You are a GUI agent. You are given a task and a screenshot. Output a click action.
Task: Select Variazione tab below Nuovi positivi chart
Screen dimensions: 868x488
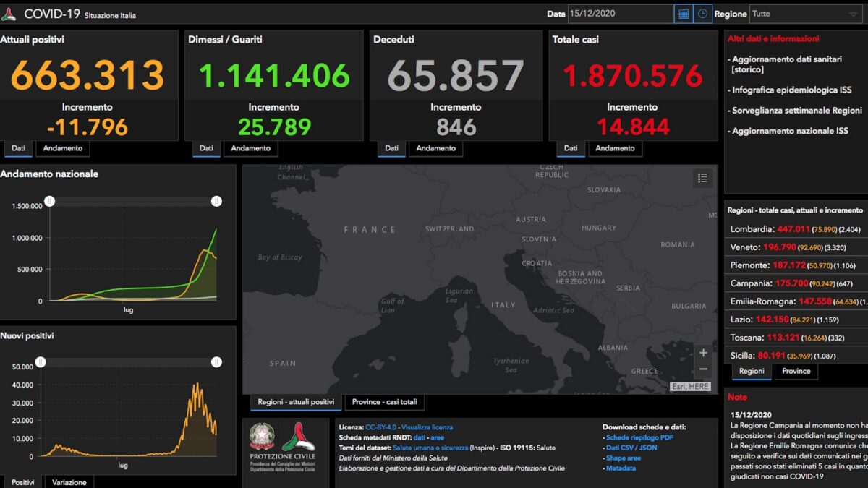(x=69, y=482)
